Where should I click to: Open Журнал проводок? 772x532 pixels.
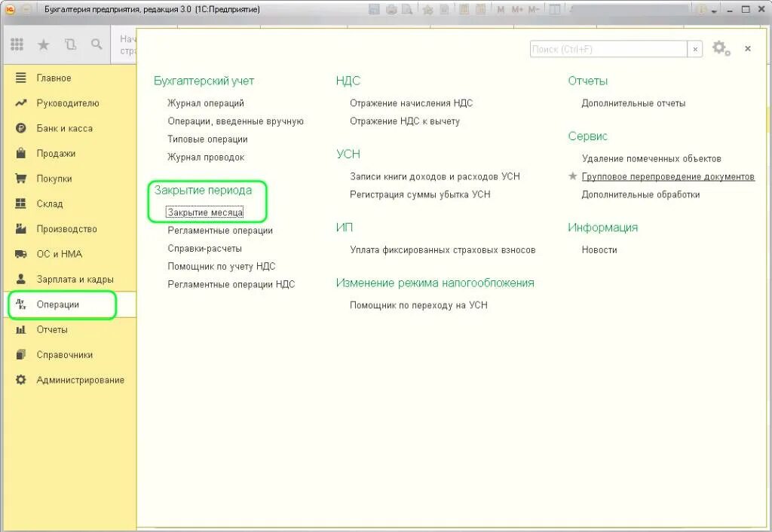(206, 157)
